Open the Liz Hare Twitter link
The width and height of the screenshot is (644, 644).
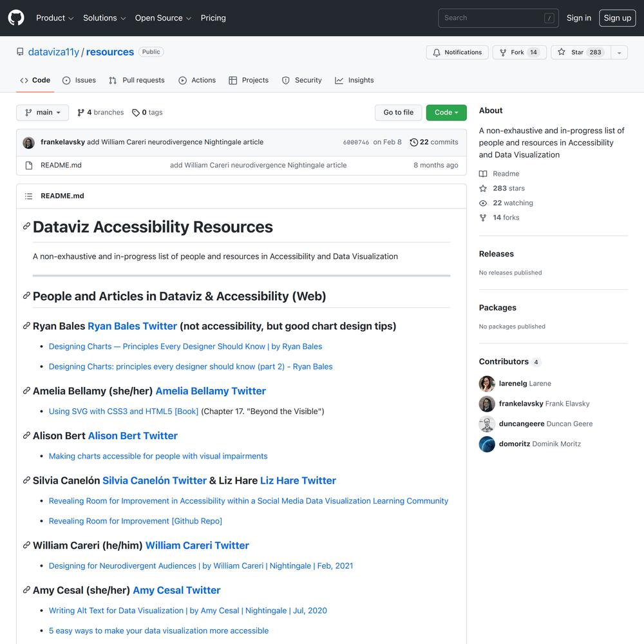(298, 480)
